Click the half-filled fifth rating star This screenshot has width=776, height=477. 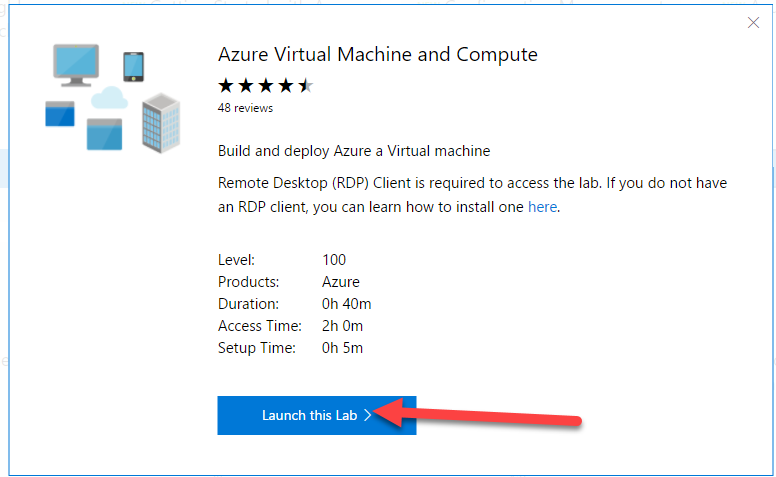[x=305, y=85]
